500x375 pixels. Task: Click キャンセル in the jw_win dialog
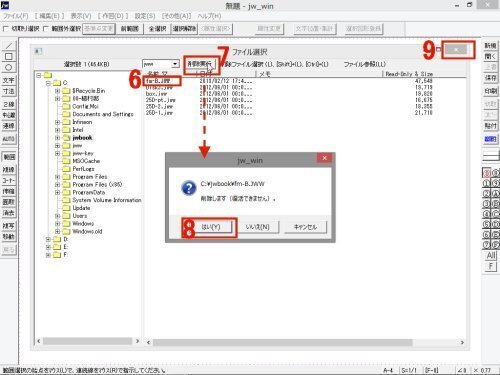[305, 227]
